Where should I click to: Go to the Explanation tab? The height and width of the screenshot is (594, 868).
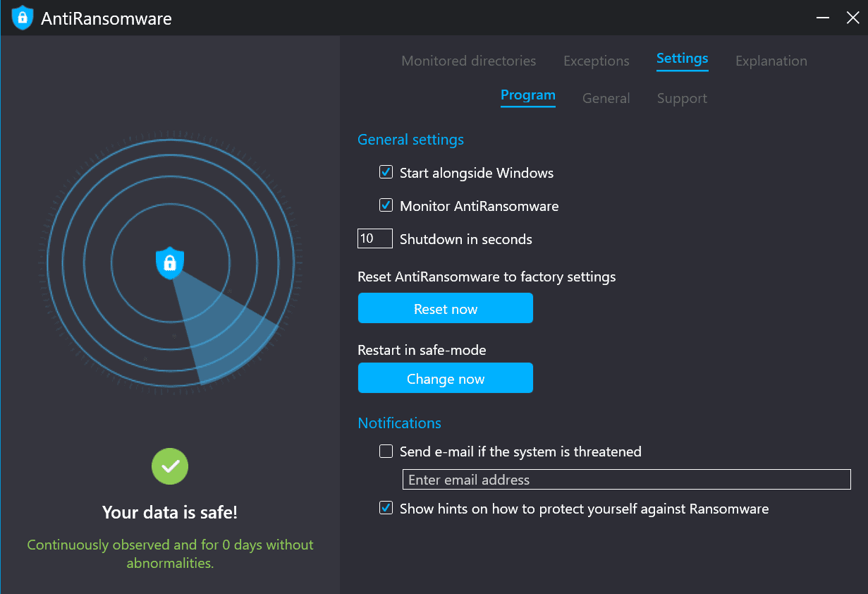[771, 61]
